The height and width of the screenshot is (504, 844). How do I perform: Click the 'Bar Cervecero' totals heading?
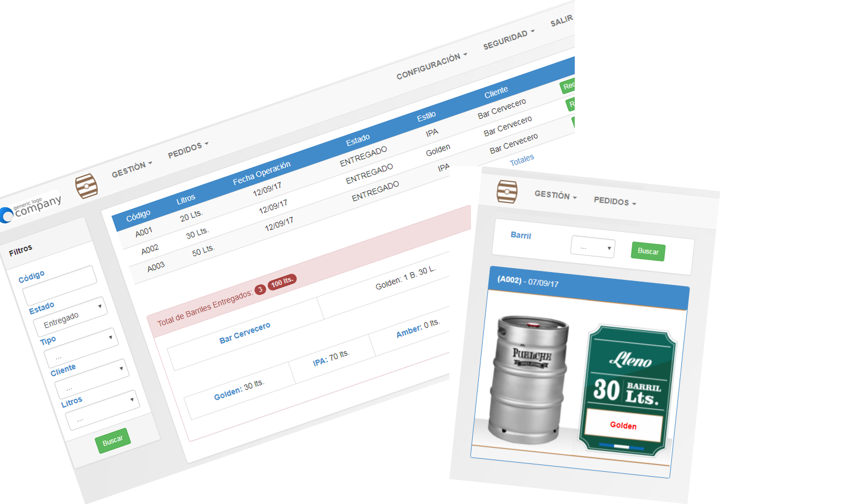pyautogui.click(x=245, y=332)
